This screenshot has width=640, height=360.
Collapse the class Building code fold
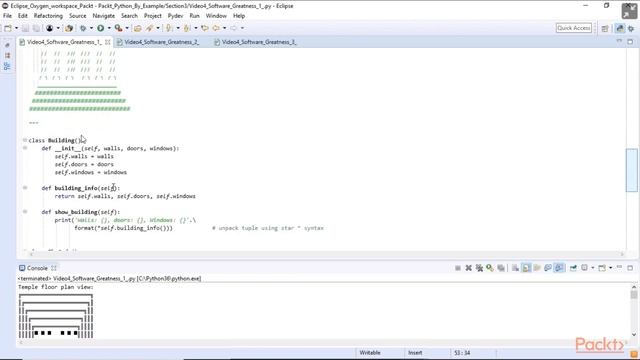coord(25,140)
